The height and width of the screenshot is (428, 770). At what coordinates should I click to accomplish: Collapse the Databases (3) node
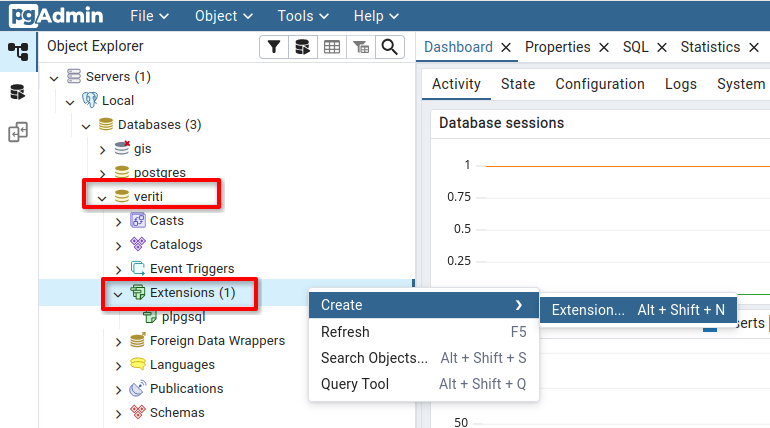click(x=86, y=126)
